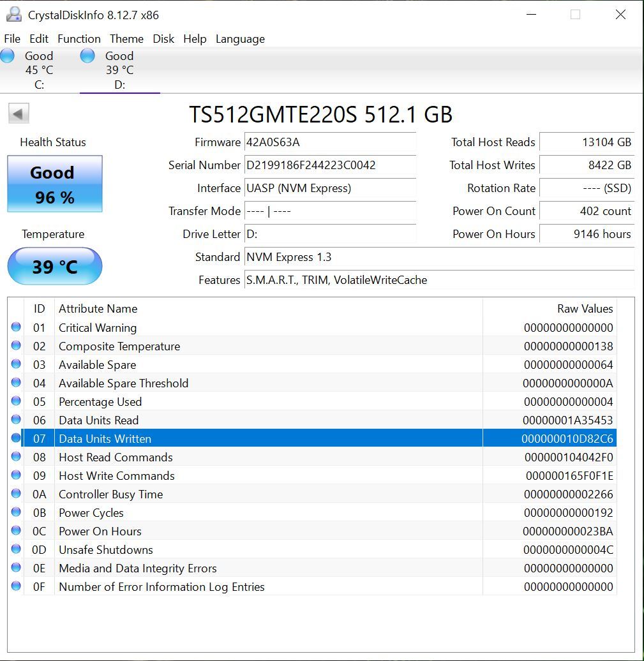Click the status dot beside Data Units Read
Image resolution: width=644 pixels, height=661 pixels.
pyautogui.click(x=16, y=420)
